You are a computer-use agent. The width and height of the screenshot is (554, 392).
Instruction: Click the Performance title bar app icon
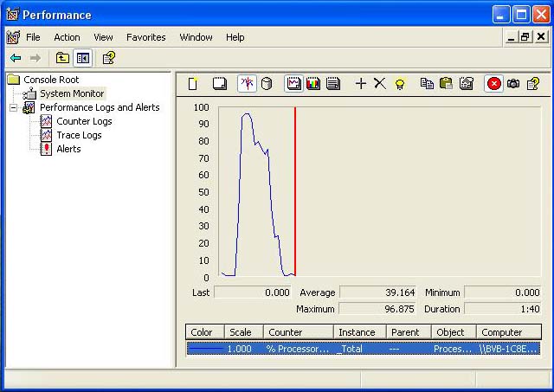[13, 14]
